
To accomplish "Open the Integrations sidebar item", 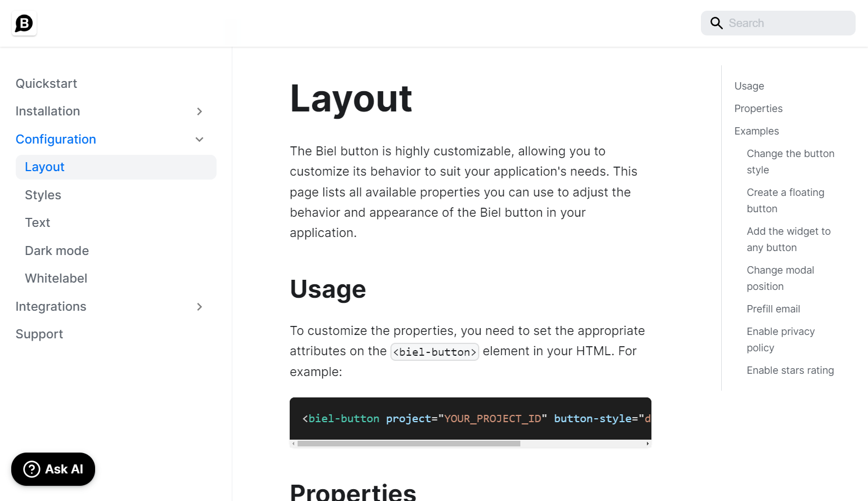I will coord(51,306).
